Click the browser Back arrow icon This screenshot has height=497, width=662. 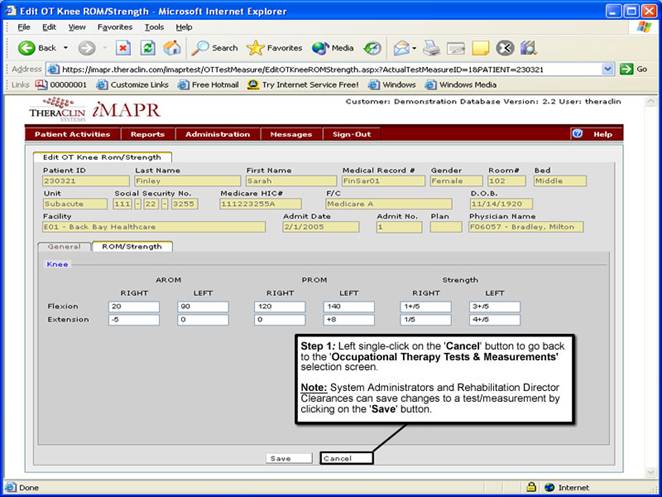point(26,47)
